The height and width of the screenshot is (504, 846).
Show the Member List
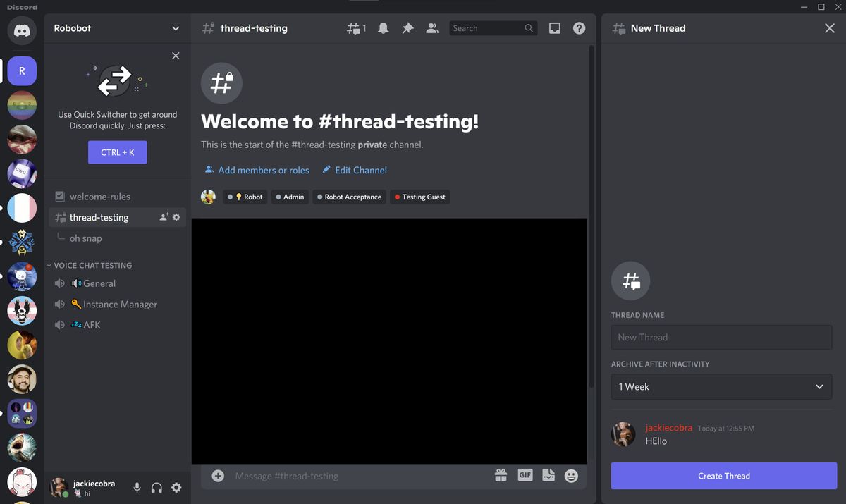click(x=432, y=27)
